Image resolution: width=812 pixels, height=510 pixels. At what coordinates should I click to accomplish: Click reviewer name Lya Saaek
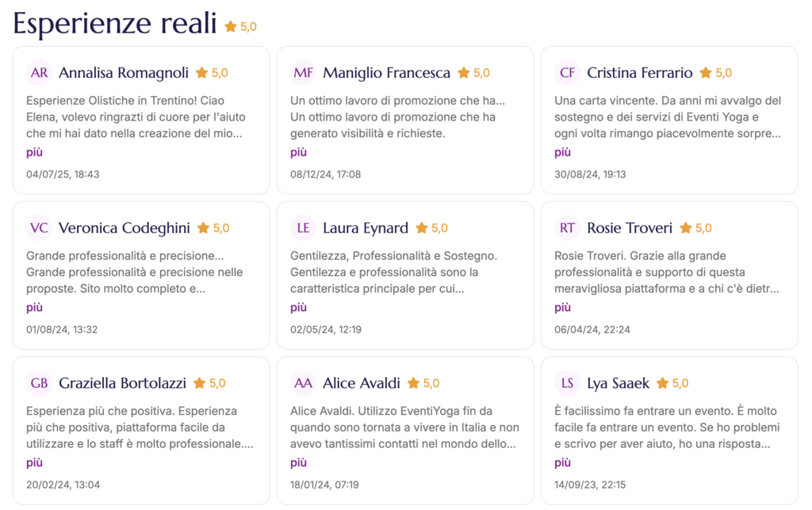point(618,384)
